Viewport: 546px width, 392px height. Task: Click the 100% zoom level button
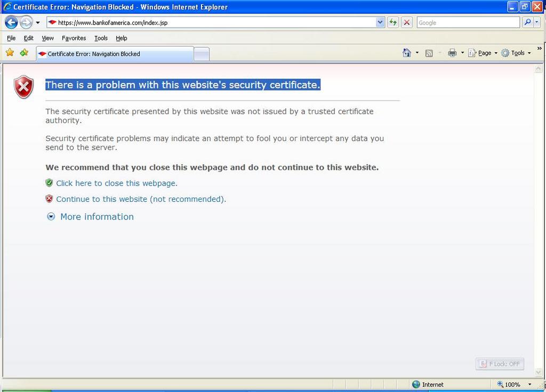(x=509, y=385)
